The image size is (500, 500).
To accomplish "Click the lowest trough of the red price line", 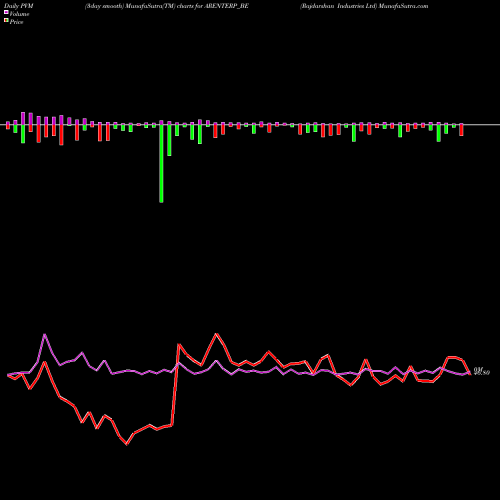I will 127,444.
